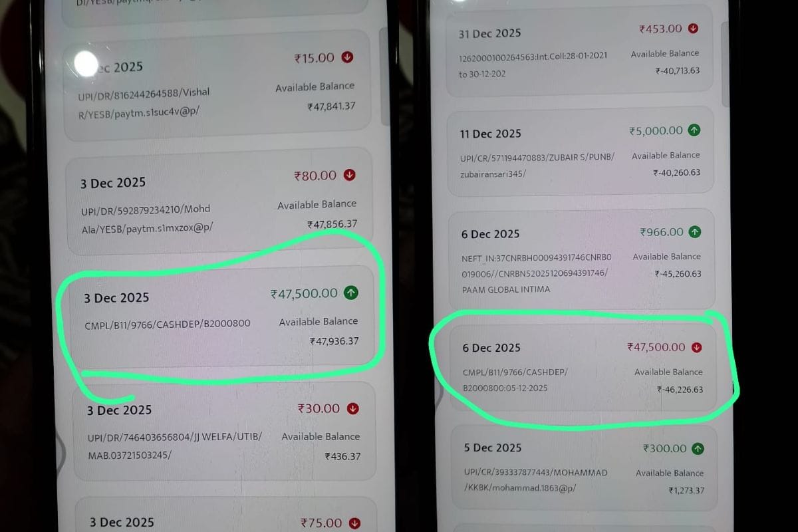Open the 31 Dec Int.Coll ₹453.00 transaction

(580, 49)
